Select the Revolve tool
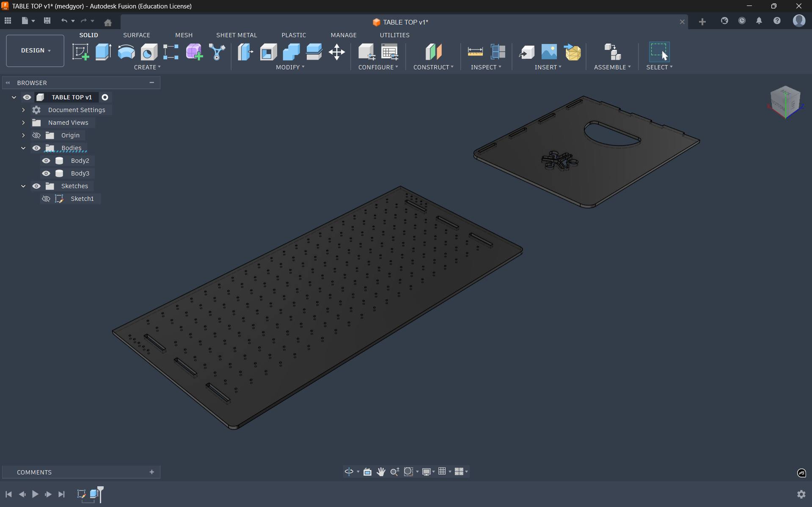 click(x=126, y=52)
